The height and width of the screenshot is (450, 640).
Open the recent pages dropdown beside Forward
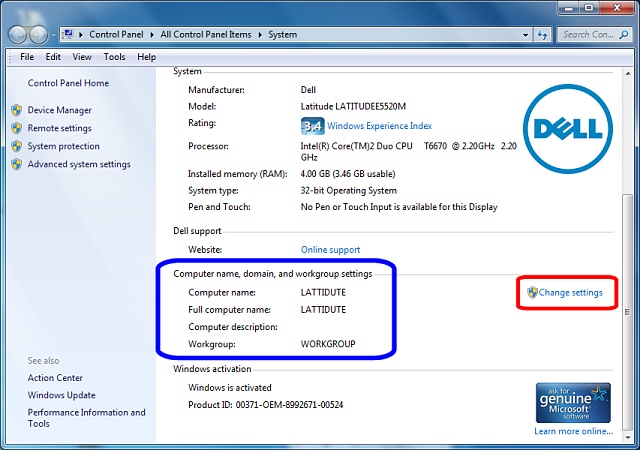click(53, 36)
